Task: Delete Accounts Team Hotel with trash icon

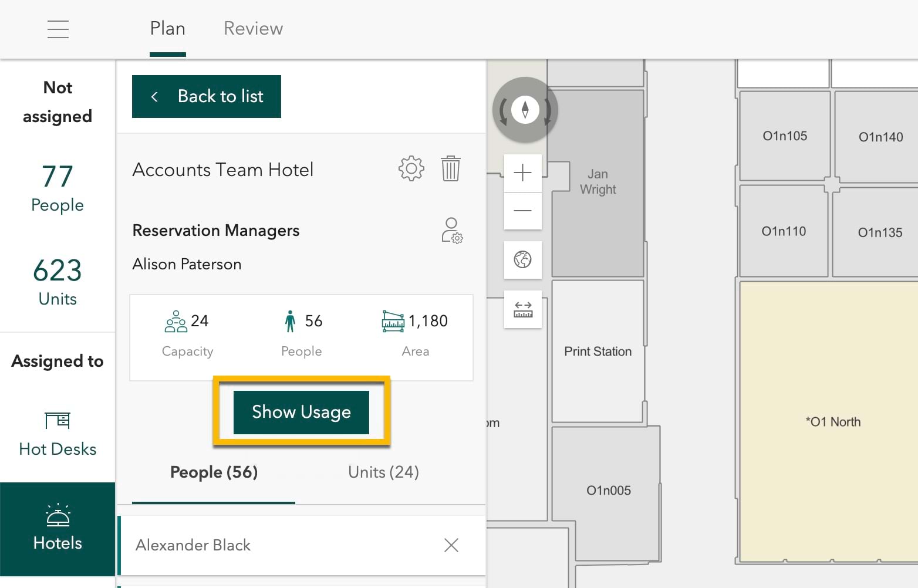Action: (450, 169)
